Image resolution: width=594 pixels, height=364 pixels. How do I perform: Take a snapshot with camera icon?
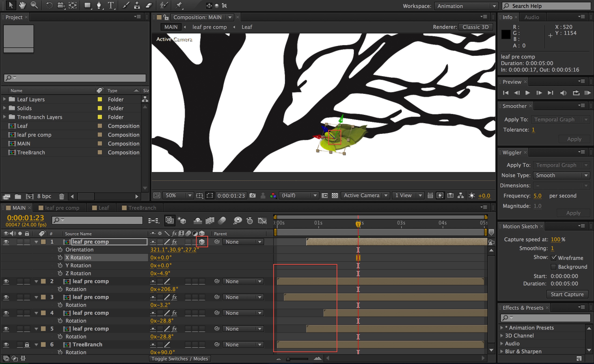(252, 195)
